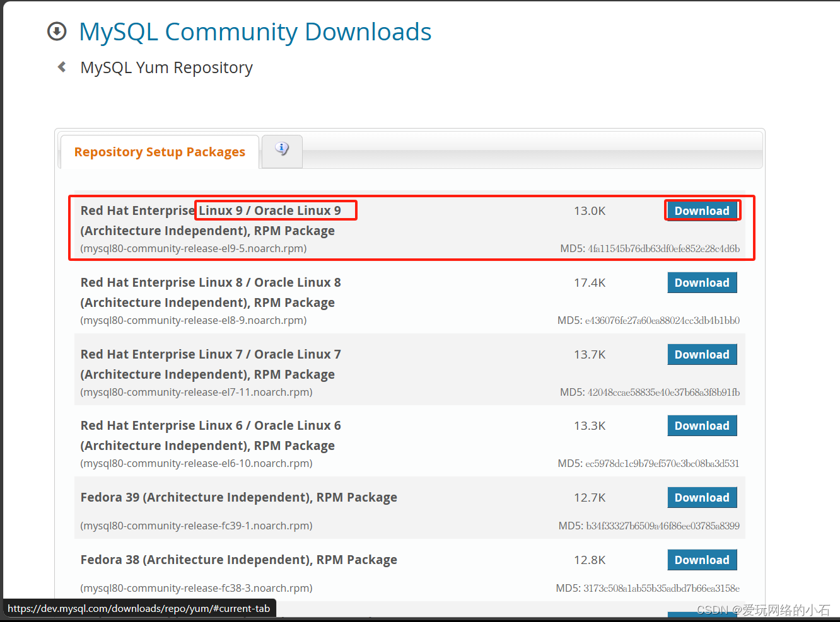Select filename mysql80-community-release-el7-11.noarch.rpm
Image resolution: width=840 pixels, height=622 pixels.
click(x=196, y=392)
